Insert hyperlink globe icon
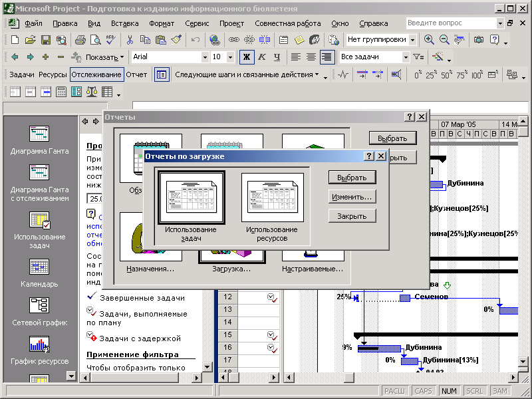Viewport: 532px width, 399px height. [214, 40]
